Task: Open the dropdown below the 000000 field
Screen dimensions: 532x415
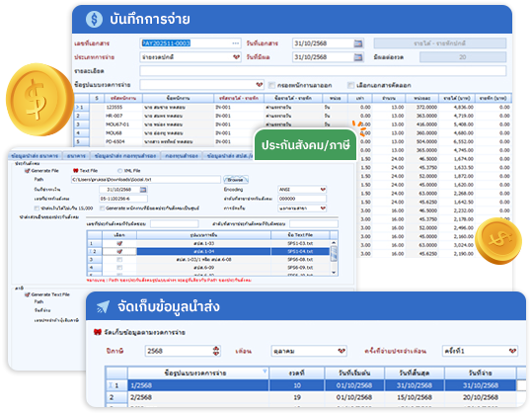Action: (x=323, y=207)
